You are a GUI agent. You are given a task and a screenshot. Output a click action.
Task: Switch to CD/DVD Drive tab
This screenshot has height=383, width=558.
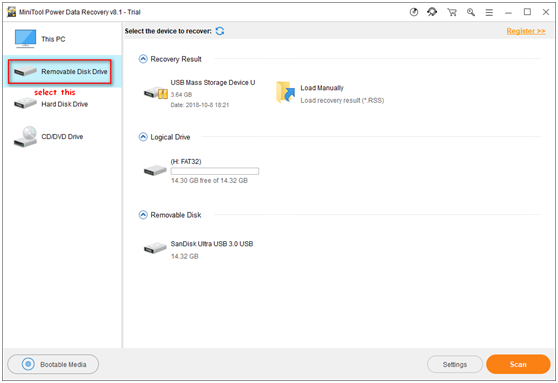62,137
